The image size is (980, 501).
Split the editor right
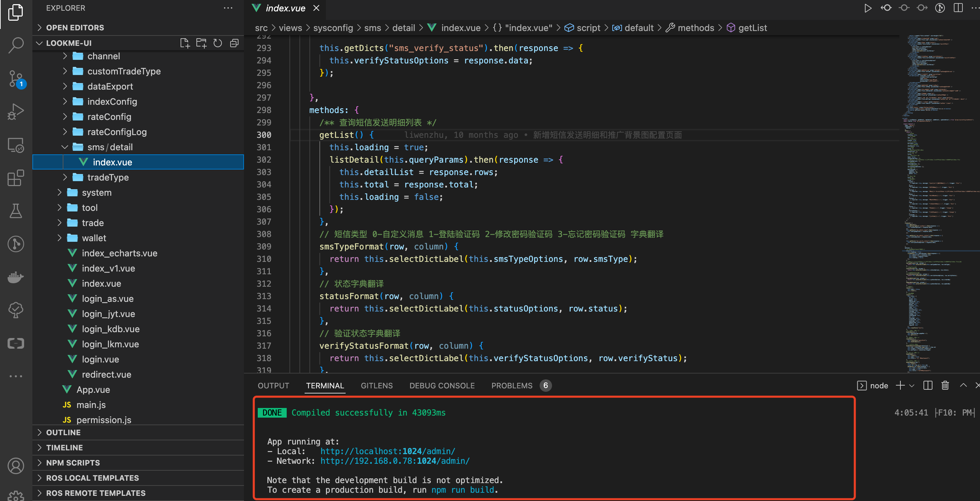pos(958,8)
